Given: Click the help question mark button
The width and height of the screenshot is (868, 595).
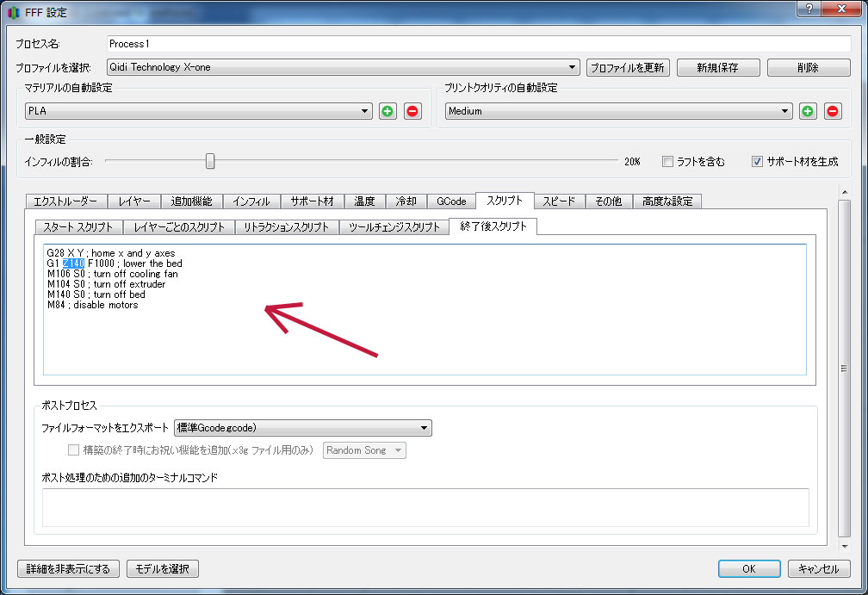Looking at the screenshot, I should tap(809, 9).
